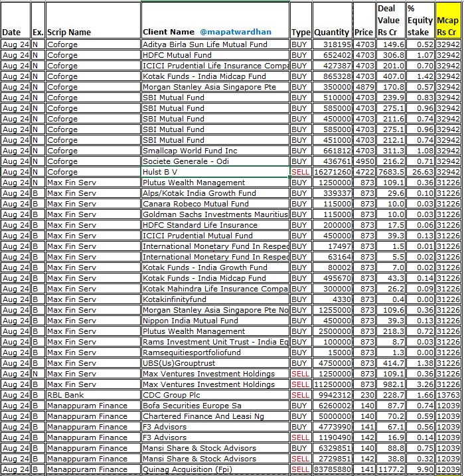Screen dimensions: 464x476
Task: Click quantity 83785880 cell
Action: click(x=333, y=469)
